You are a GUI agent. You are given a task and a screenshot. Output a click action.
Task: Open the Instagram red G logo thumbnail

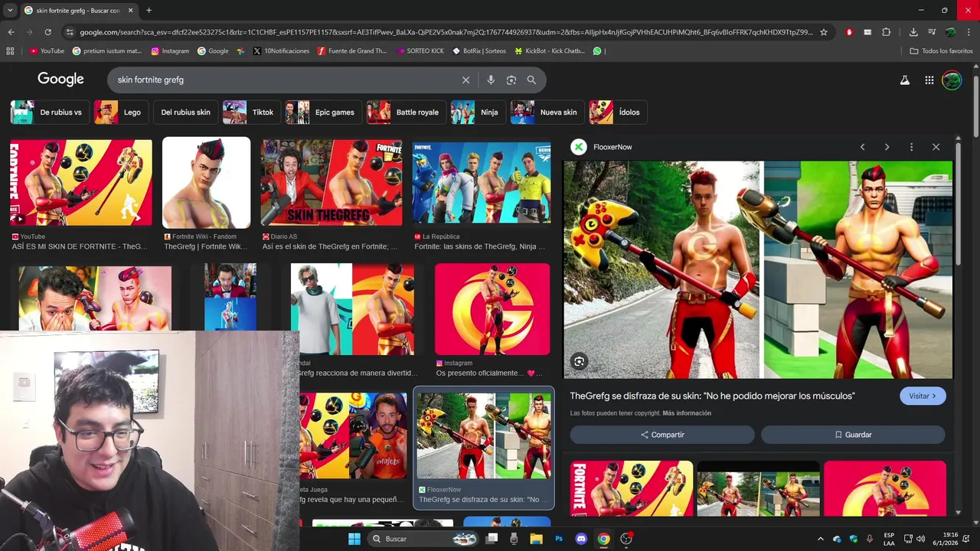coord(492,309)
